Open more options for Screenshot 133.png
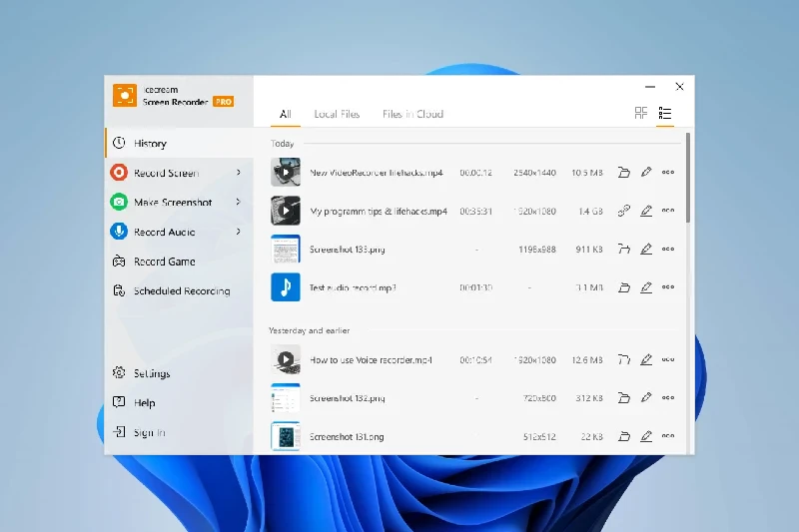The image size is (799, 532). 668,249
